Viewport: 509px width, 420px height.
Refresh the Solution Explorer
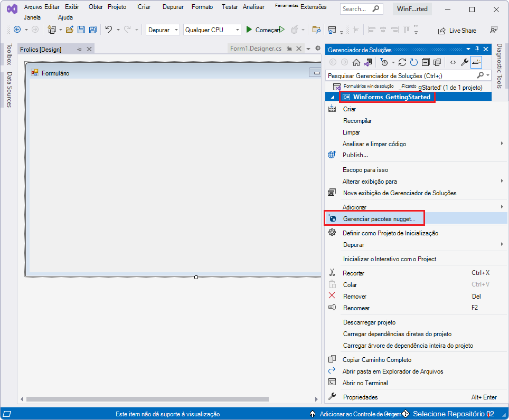pyautogui.click(x=414, y=62)
